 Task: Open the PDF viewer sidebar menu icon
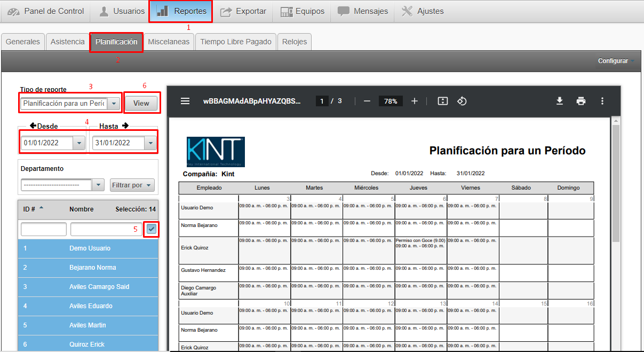click(185, 101)
